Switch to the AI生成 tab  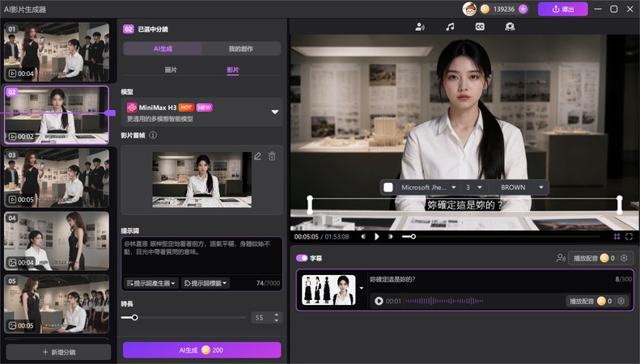pos(163,49)
